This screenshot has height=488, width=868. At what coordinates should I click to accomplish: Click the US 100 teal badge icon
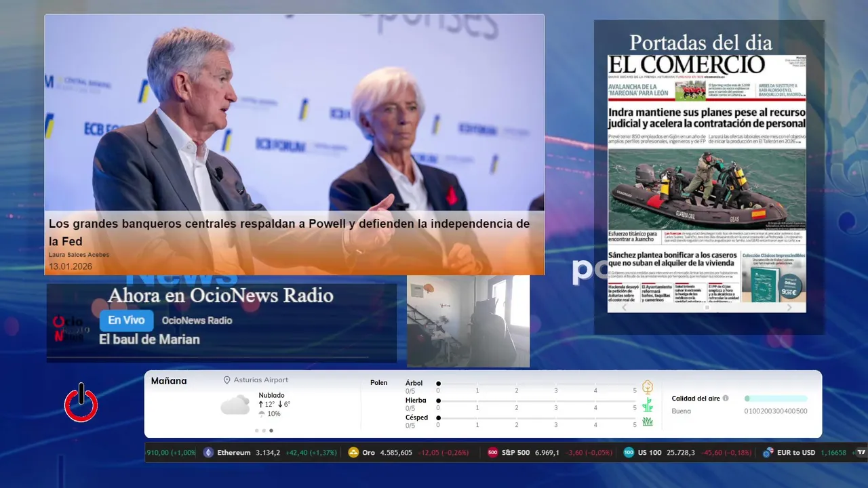629,453
